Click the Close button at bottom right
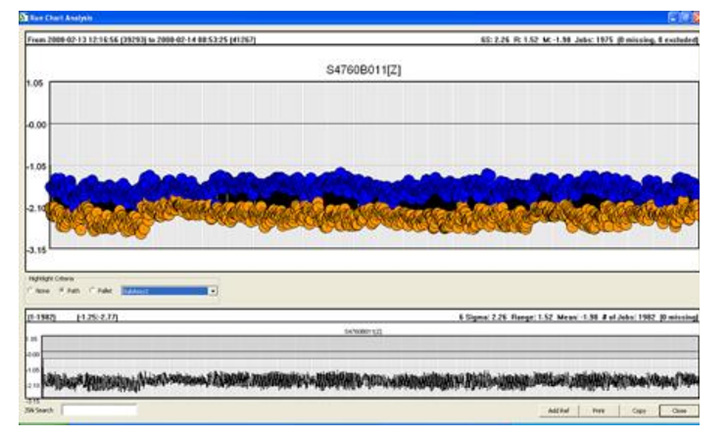Screen dimensions: 720x435 point(679,410)
